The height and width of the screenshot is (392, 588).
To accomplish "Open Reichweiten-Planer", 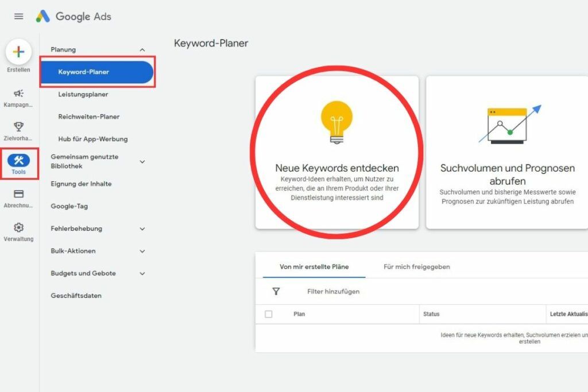I will 89,117.
